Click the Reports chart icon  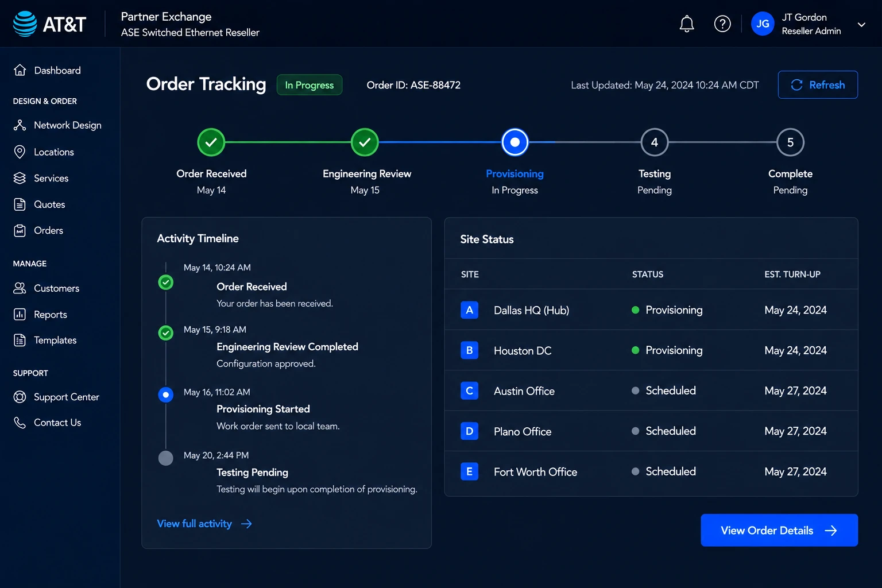(x=20, y=314)
